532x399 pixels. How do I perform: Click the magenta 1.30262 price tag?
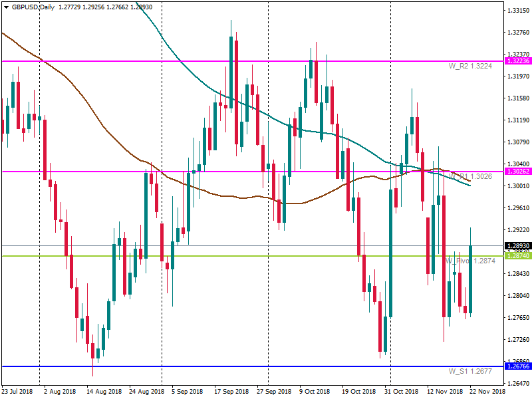[x=518, y=172]
